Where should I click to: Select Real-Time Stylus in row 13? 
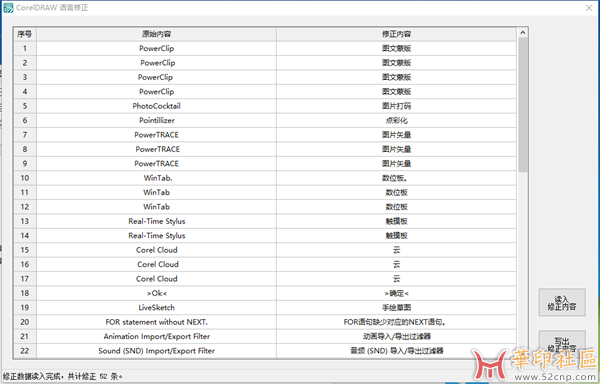(156, 221)
